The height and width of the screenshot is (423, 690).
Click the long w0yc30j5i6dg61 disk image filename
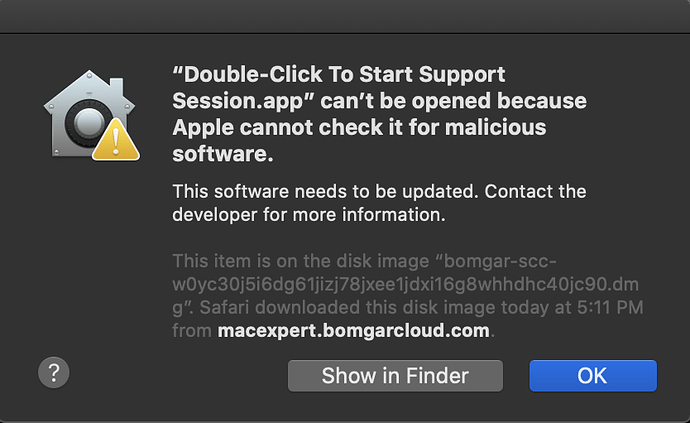pos(405,284)
